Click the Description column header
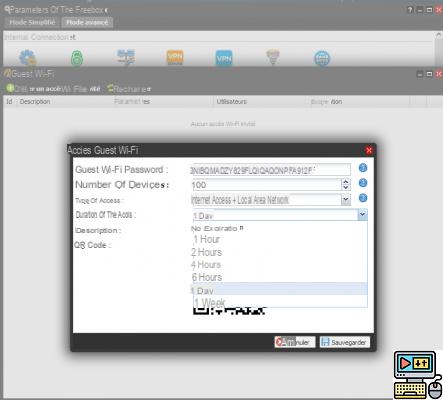The image size is (443, 400). (35, 101)
